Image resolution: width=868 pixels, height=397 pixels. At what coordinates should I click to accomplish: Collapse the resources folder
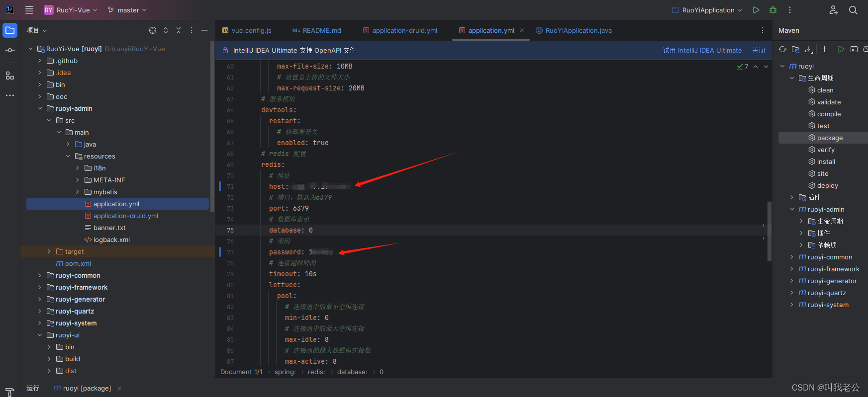click(x=68, y=156)
